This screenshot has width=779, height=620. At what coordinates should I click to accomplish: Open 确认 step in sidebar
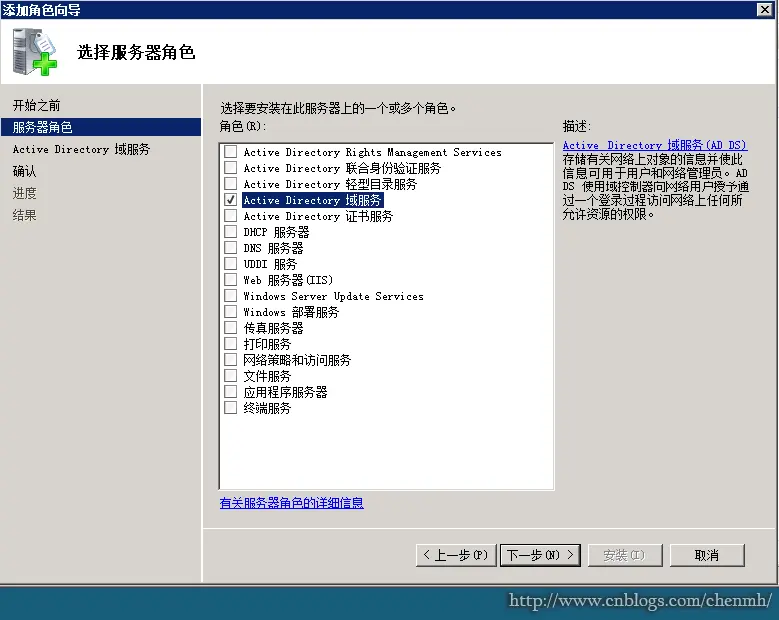click(24, 171)
